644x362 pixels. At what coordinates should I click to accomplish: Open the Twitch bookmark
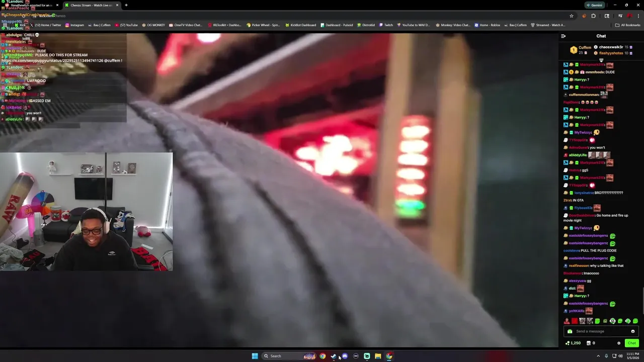pyautogui.click(x=386, y=25)
